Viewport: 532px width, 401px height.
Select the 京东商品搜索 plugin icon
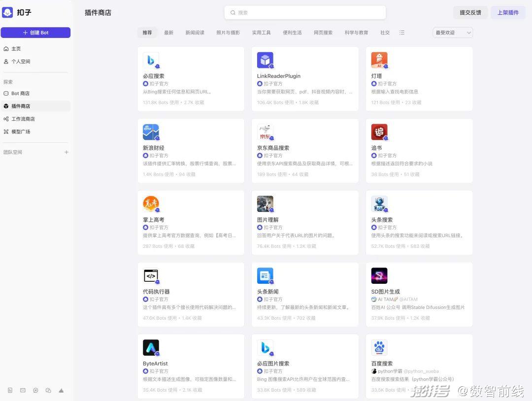click(265, 132)
